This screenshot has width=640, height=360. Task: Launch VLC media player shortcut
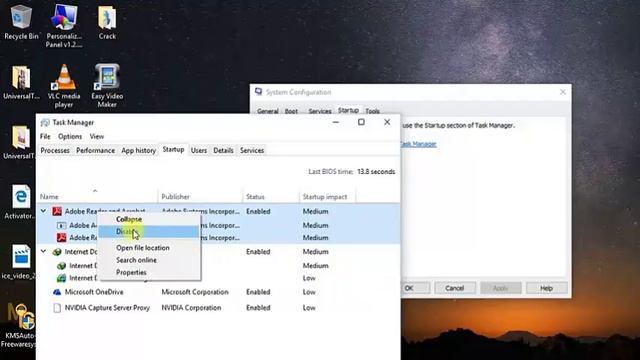64,86
